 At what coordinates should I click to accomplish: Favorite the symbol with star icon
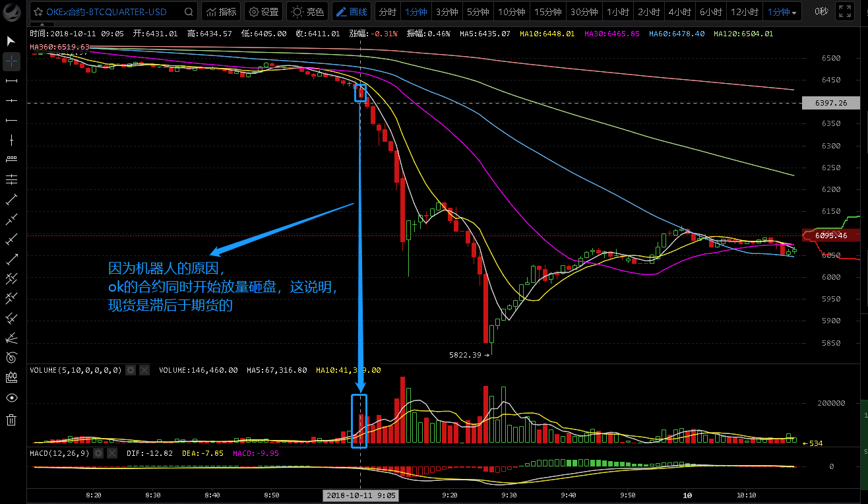click(39, 12)
